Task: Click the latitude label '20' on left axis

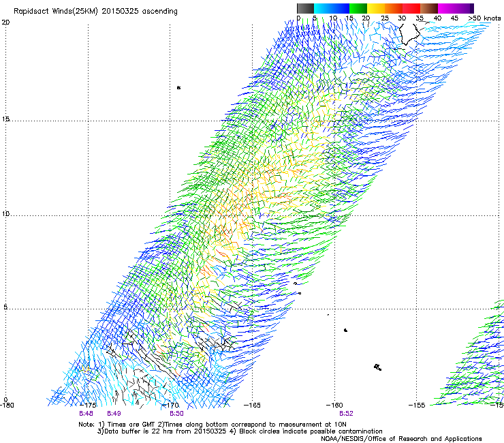Action: click(5, 22)
